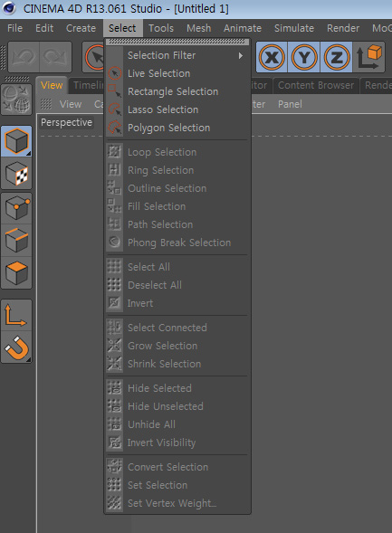The width and height of the screenshot is (392, 533).
Task: Click Set Vertex Weight entry
Action: pos(177,503)
